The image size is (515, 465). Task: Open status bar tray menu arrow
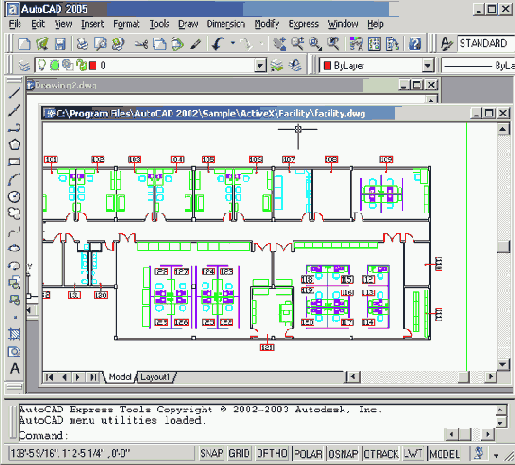pyautogui.click(x=496, y=455)
